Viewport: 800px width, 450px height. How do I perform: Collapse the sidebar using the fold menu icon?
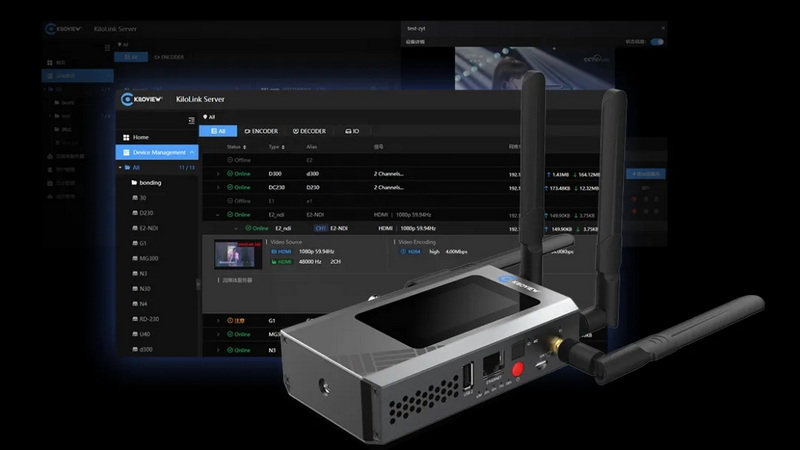191,120
